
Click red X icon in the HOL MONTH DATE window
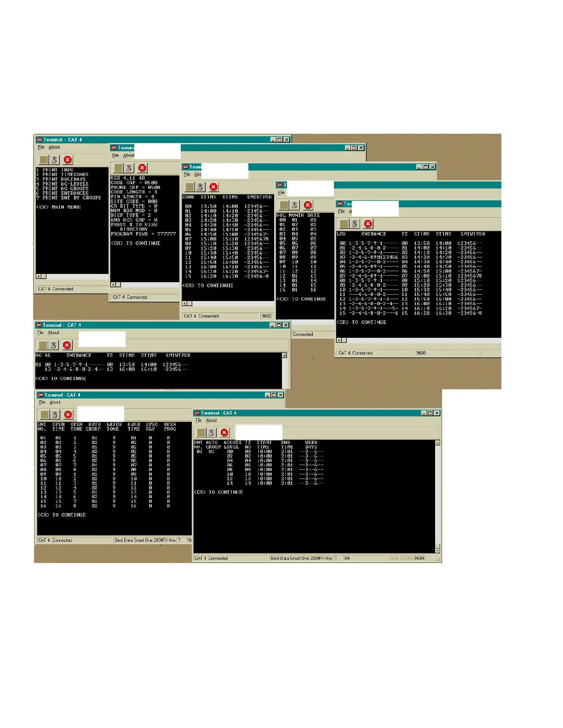tap(308, 205)
